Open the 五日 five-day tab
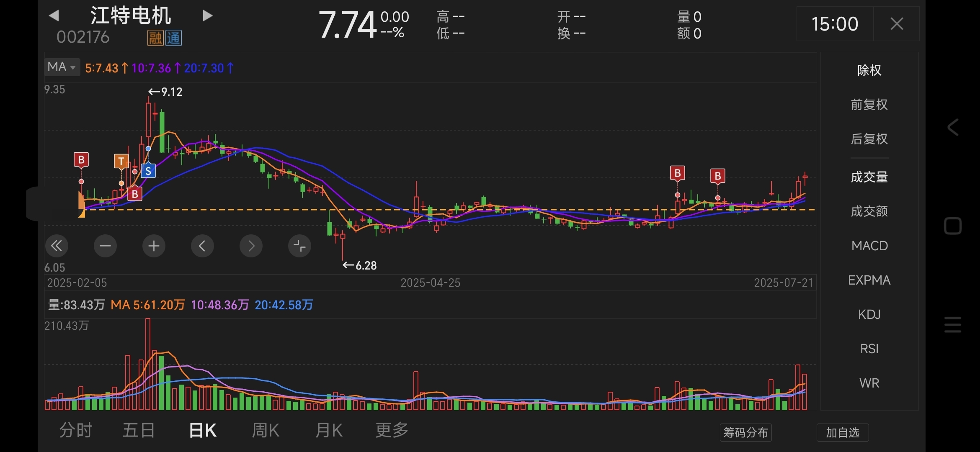 pos(139,430)
